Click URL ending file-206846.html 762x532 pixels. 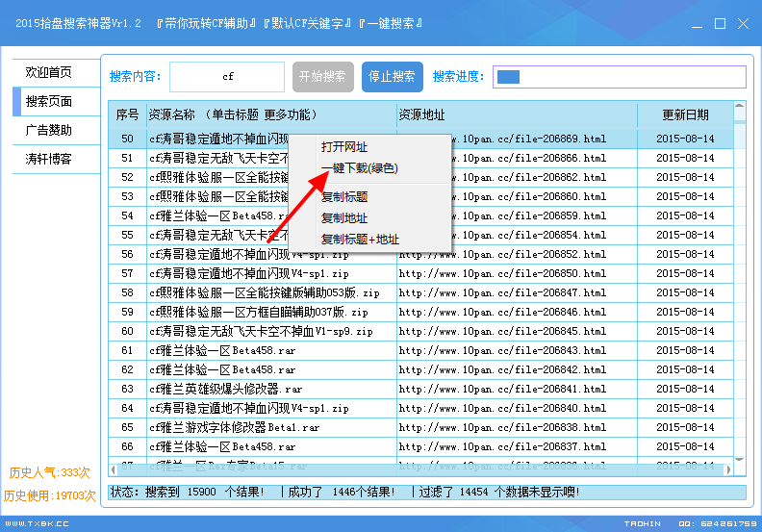tap(502, 313)
